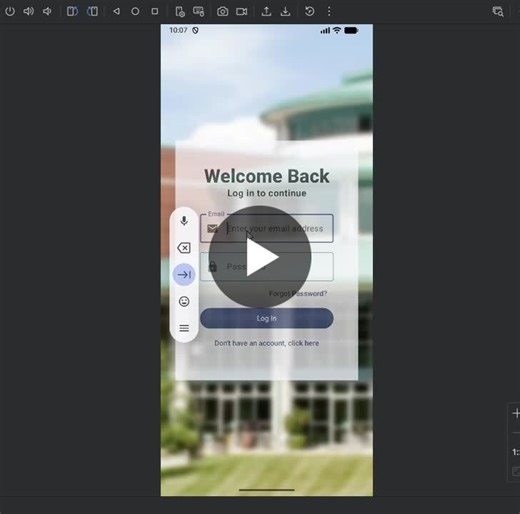This screenshot has height=514, width=520.
Task: Click the Wi-Fi icon in phone status bar
Action: click(337, 30)
